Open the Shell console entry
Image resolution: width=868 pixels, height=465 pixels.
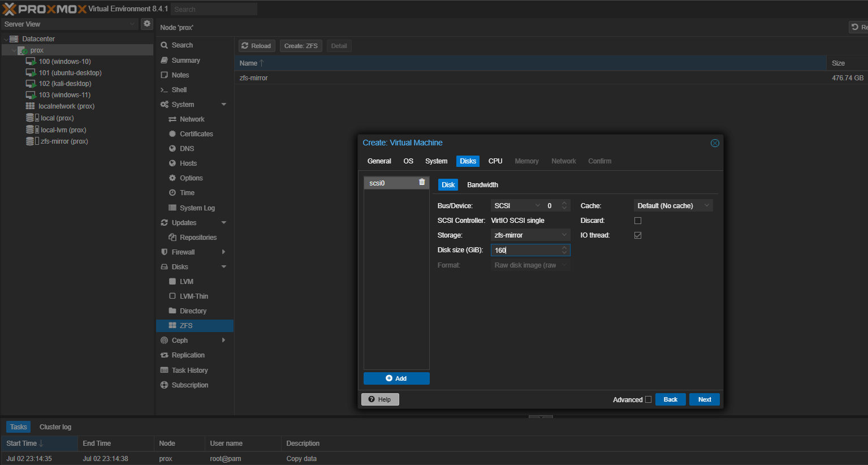tap(179, 90)
